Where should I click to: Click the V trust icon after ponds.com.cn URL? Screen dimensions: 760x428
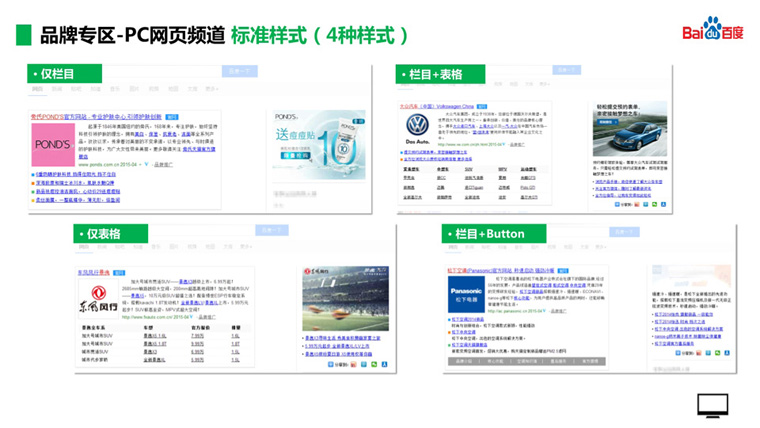pos(146,165)
